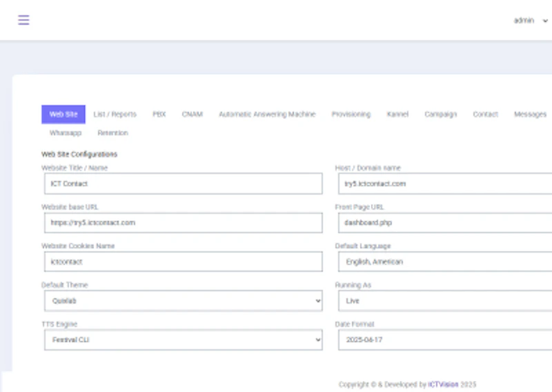Open the Automatic Answering Machine tab

click(x=267, y=114)
